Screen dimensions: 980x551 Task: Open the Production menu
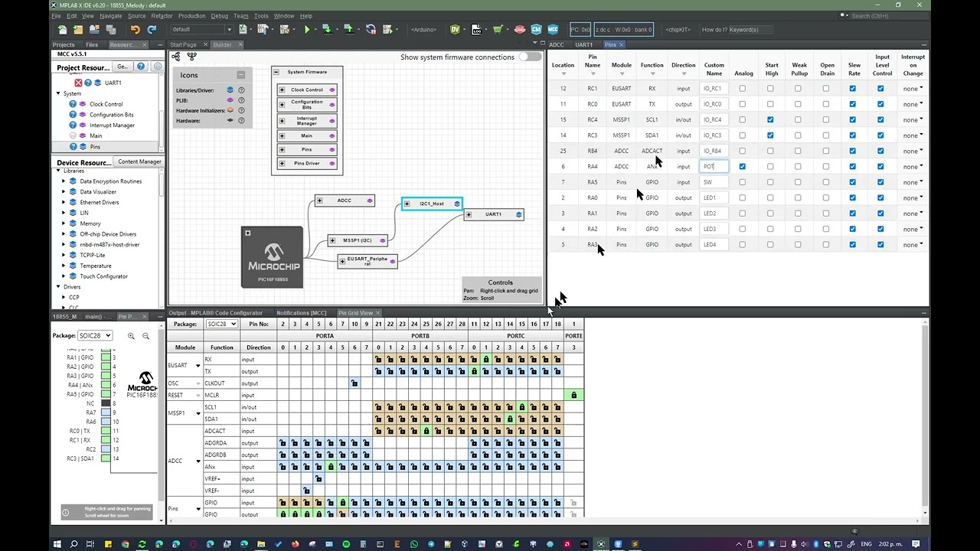click(191, 16)
